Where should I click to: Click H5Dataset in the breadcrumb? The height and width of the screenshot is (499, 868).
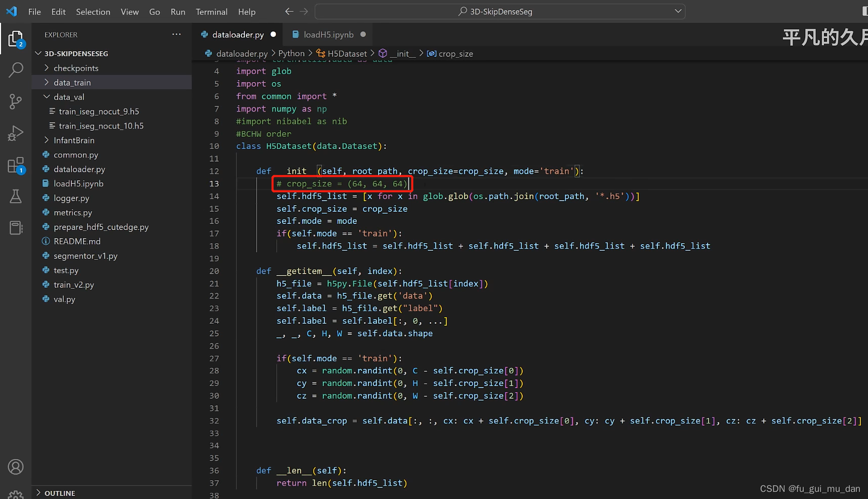[347, 53]
